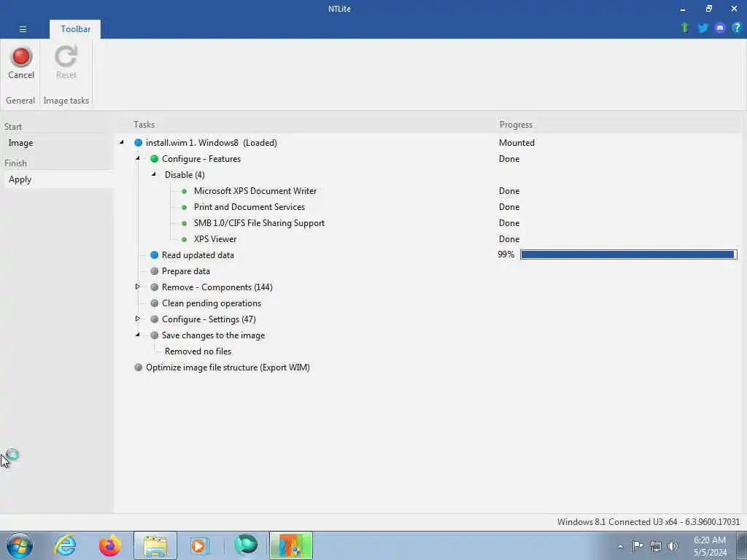
Task: Open the Windows Start orb
Action: click(x=20, y=545)
